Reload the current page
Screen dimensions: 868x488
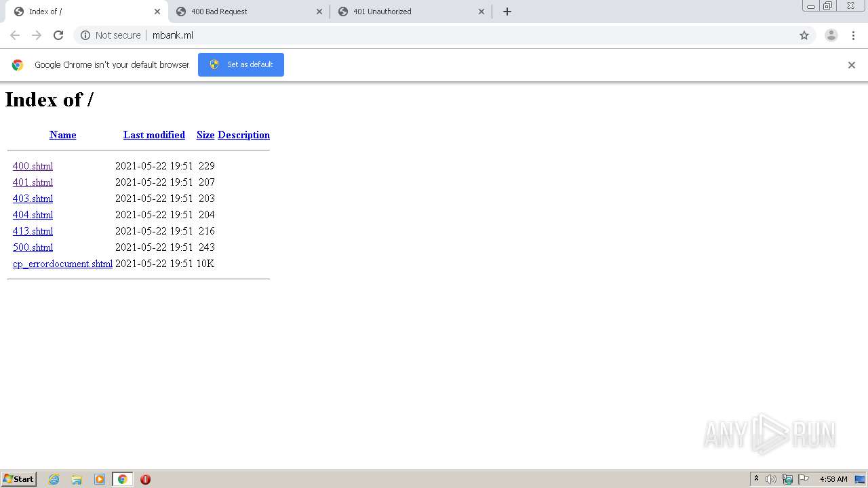pos(58,35)
